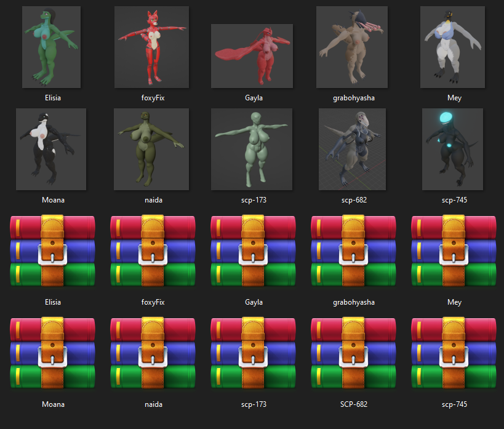Viewport: 504px width, 429px height.
Task: Click the foxyFix label under the thumbnail
Action: tap(153, 98)
